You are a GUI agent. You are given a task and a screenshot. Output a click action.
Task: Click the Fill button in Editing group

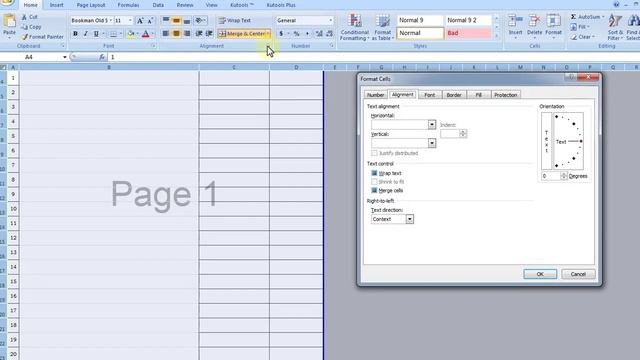(x=579, y=27)
